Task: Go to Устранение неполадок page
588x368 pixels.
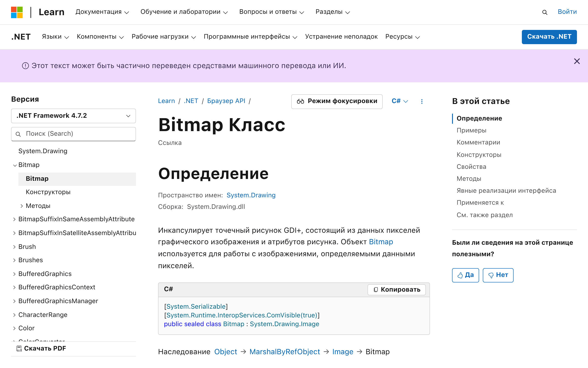Action: [x=341, y=37]
